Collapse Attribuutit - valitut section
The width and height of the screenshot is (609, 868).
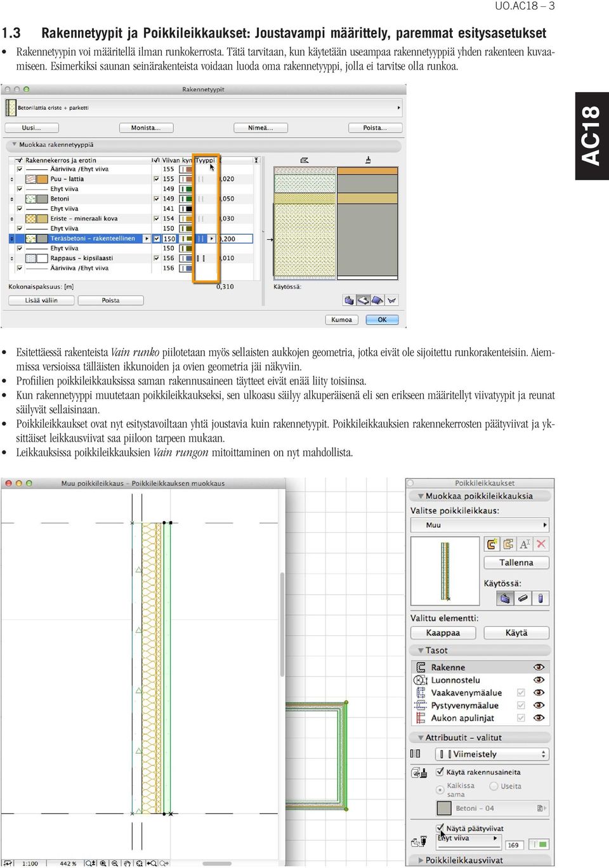pyautogui.click(x=420, y=737)
